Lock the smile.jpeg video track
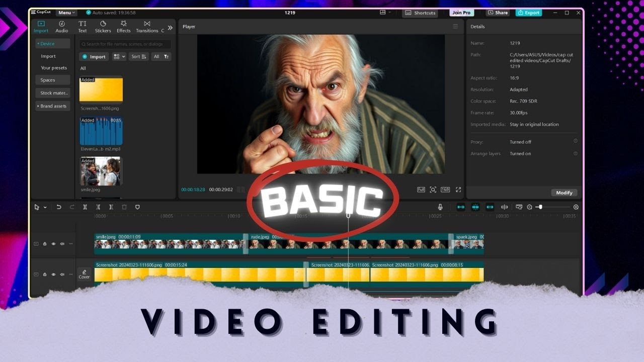644x362 pixels. coord(45,244)
